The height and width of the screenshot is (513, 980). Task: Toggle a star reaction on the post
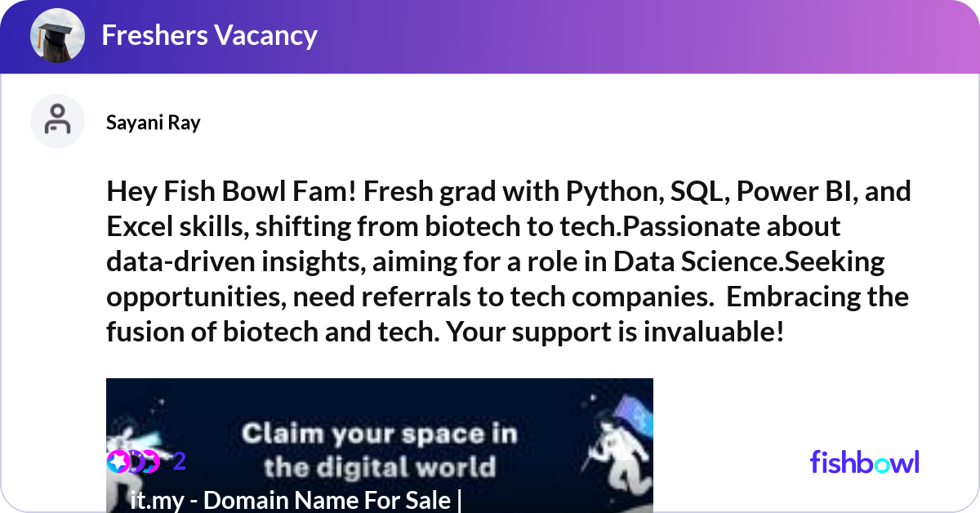click(x=117, y=462)
